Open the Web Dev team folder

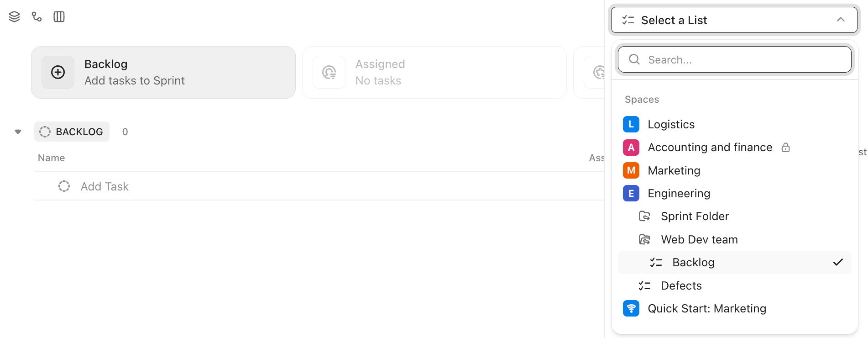(699, 239)
